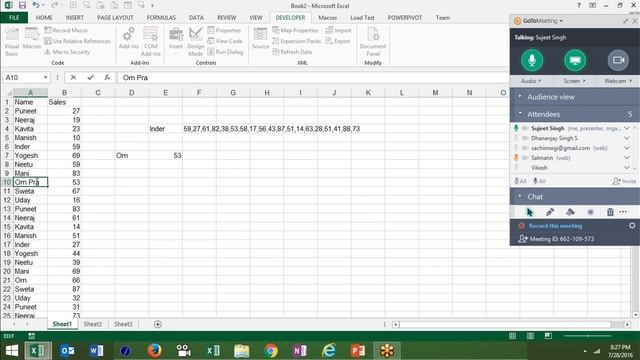This screenshot has height=360, width=640.
Task: Open GoToMeeting settings gear
Action: (632, 226)
